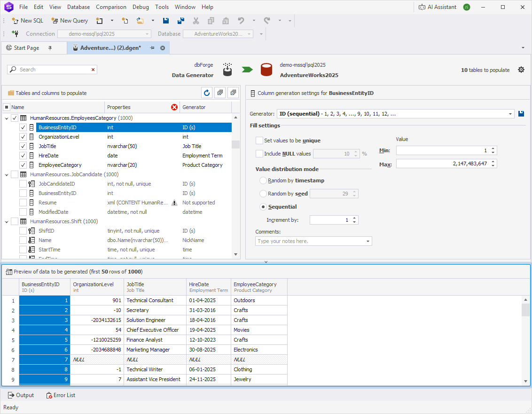Click the Save All icon
The height and width of the screenshot is (414, 532).
tap(181, 21)
